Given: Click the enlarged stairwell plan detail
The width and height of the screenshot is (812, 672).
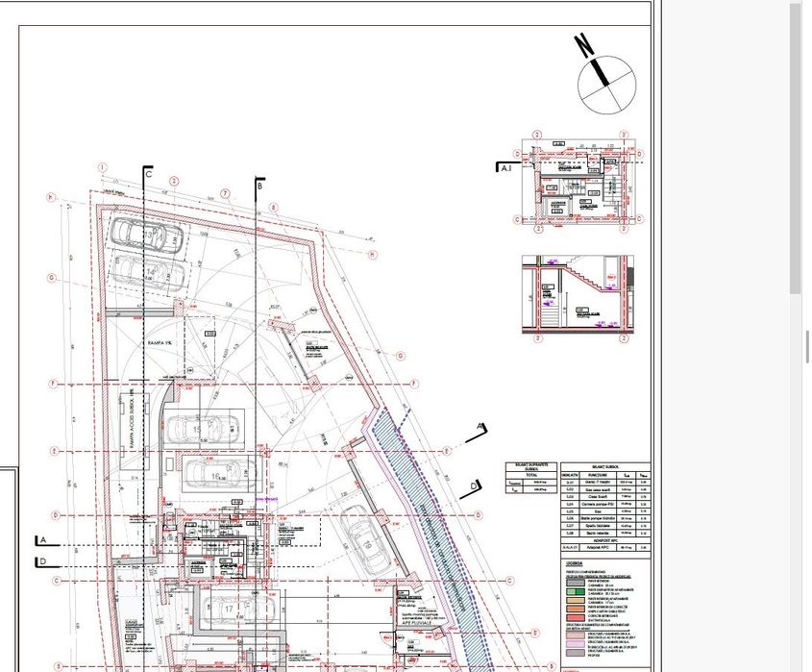Looking at the screenshot, I should coord(578,184).
